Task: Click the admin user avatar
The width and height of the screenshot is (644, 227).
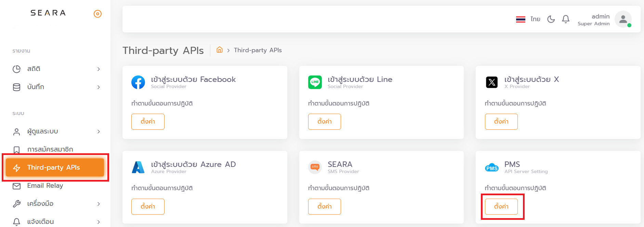Action: click(623, 19)
